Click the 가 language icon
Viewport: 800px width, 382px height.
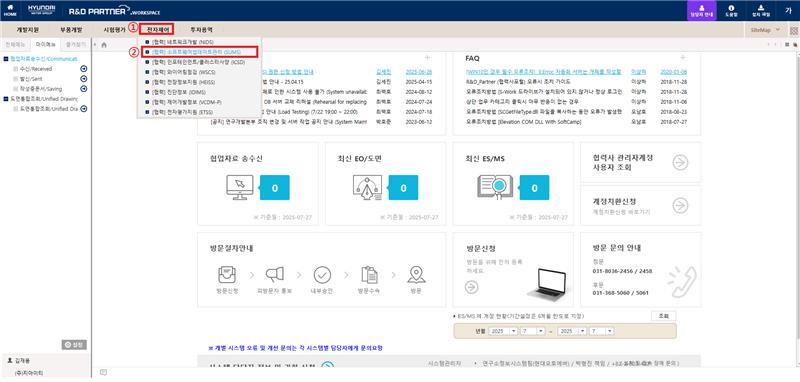click(788, 11)
